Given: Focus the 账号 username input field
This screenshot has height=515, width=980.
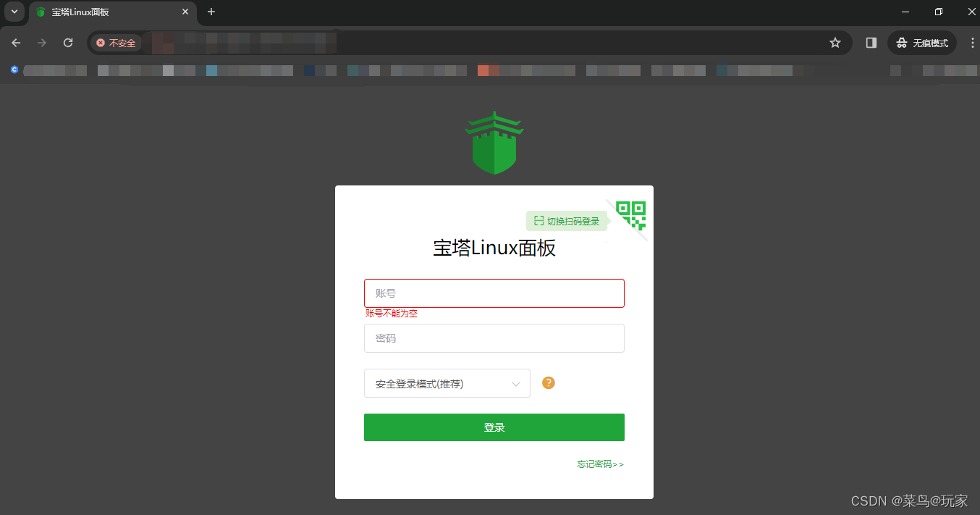Looking at the screenshot, I should (494, 293).
